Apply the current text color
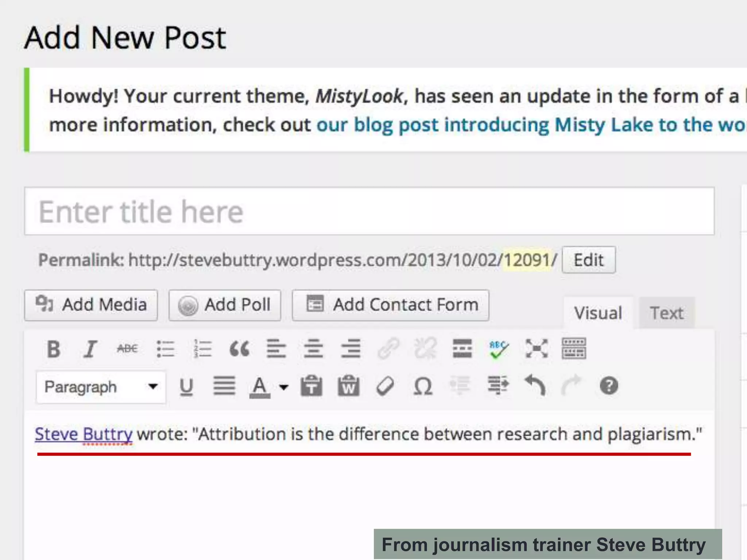747x560 pixels. pyautogui.click(x=260, y=387)
